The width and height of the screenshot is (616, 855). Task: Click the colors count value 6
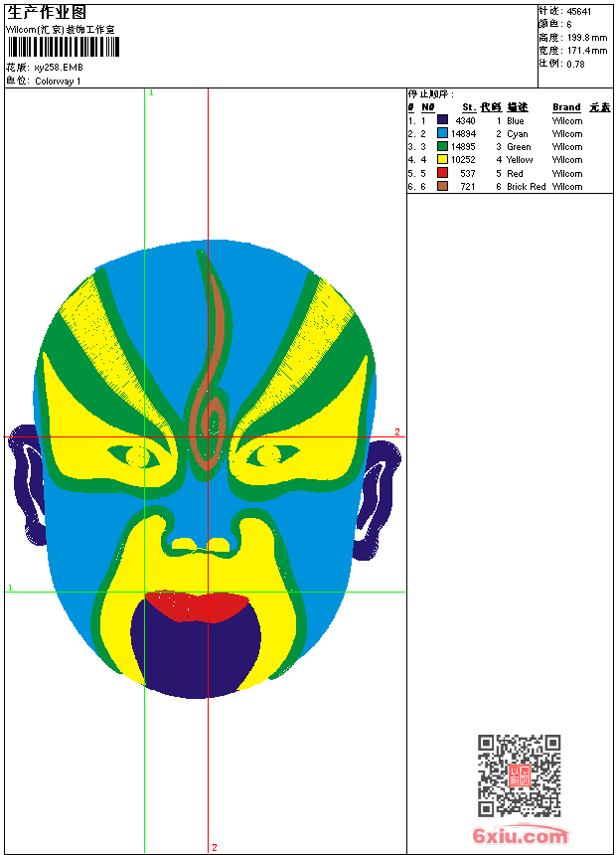[569, 25]
